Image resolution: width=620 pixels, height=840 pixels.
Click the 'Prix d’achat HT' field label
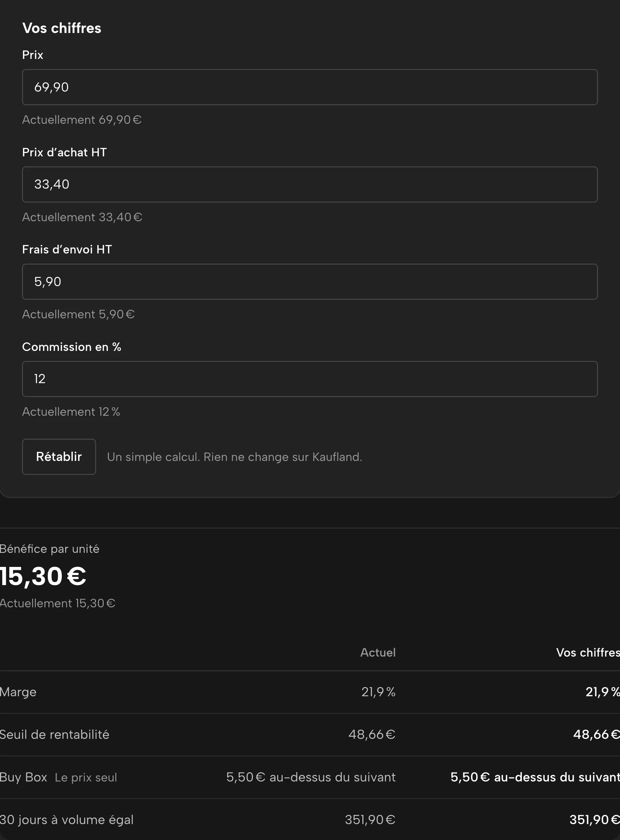pos(64,152)
